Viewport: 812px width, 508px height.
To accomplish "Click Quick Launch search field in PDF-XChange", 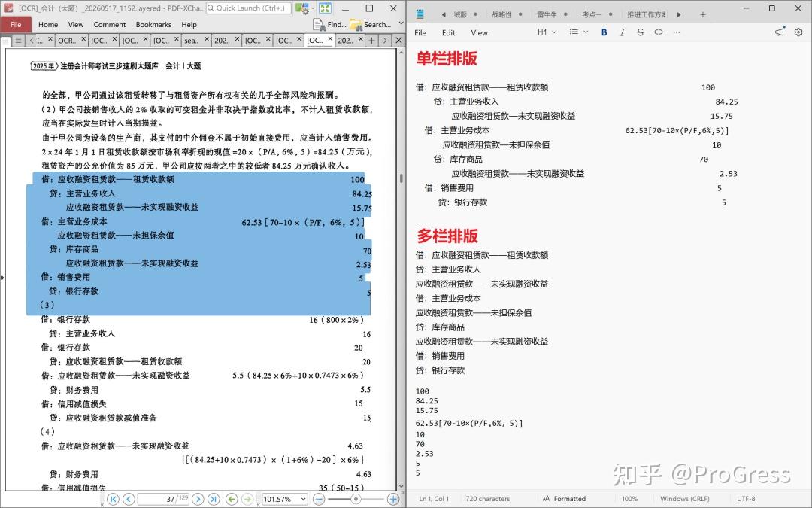I will [249, 8].
